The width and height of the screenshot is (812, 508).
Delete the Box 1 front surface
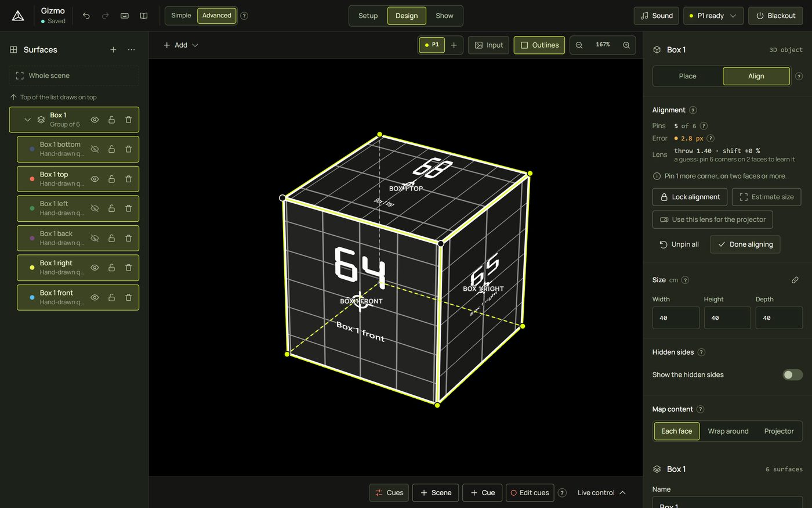pos(129,297)
